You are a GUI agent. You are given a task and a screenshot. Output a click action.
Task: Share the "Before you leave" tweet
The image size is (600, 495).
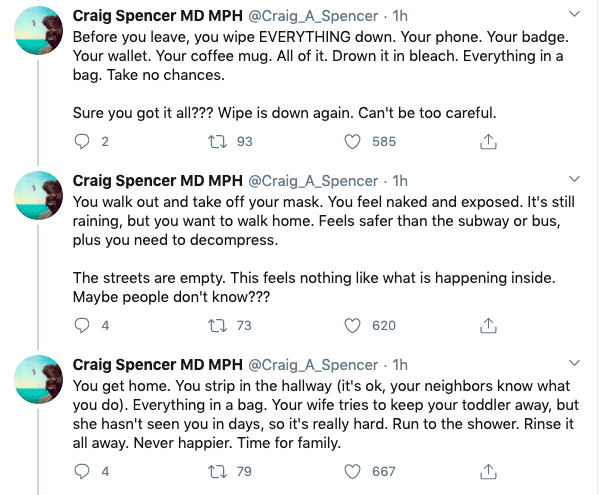489,142
